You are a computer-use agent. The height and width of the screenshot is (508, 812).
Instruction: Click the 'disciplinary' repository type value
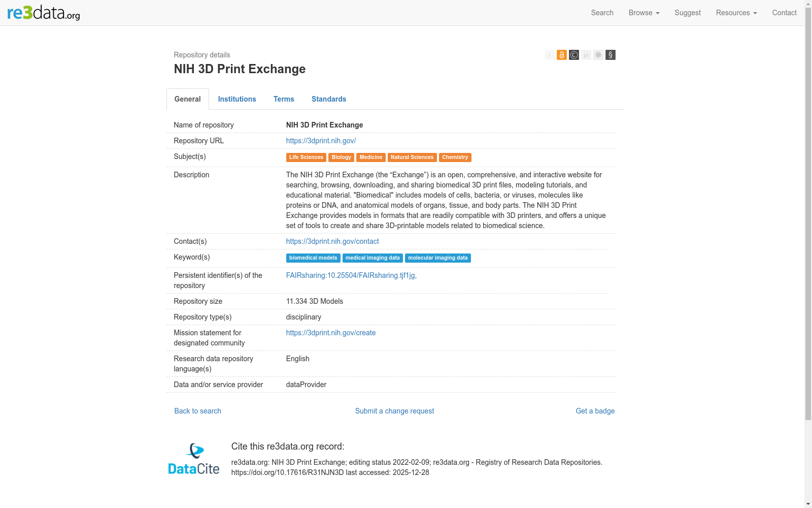[x=303, y=317]
